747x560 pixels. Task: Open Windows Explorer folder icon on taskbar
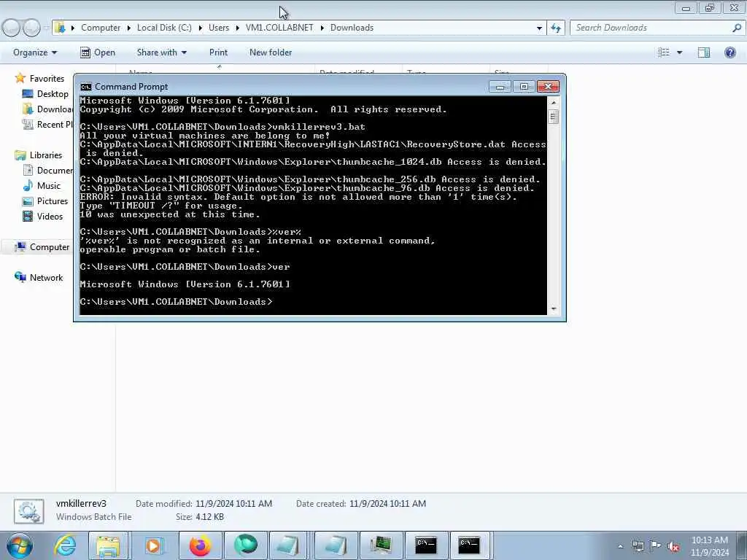(x=108, y=545)
